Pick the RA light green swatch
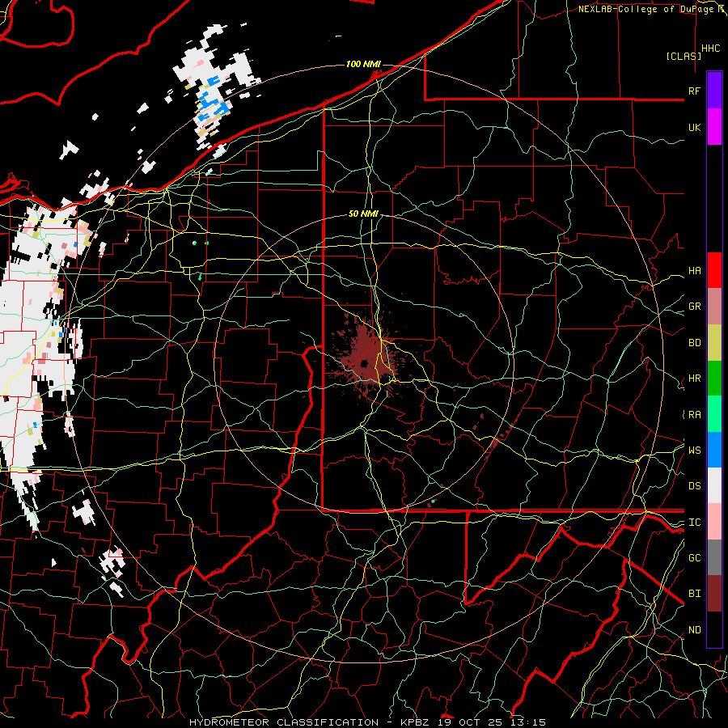This screenshot has height=728, width=728. tap(714, 414)
